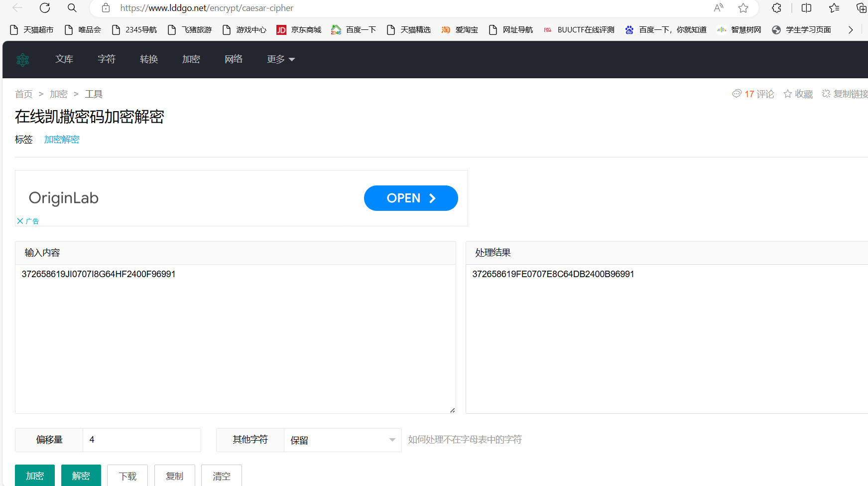
Task: Click the 在线凯撒密码加密解密 page title
Action: pyautogui.click(x=90, y=117)
